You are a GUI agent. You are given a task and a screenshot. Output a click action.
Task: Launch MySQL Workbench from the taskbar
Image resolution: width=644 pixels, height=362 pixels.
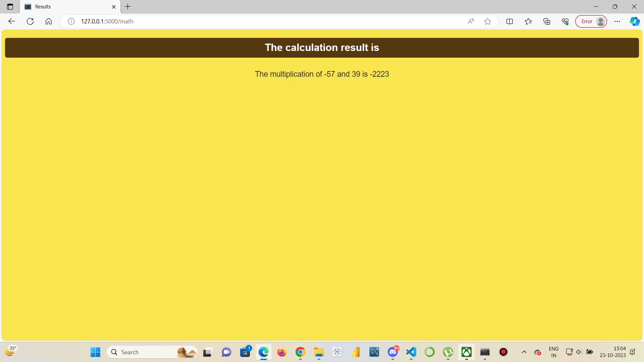[x=374, y=352]
